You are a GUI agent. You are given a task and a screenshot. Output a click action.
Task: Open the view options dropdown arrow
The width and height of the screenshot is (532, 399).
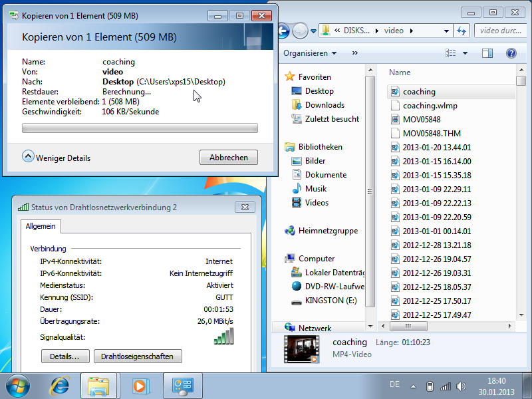(465, 53)
